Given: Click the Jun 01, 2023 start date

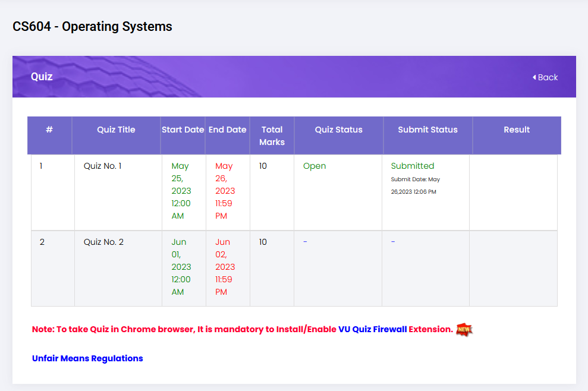Looking at the screenshot, I should 181,267.
